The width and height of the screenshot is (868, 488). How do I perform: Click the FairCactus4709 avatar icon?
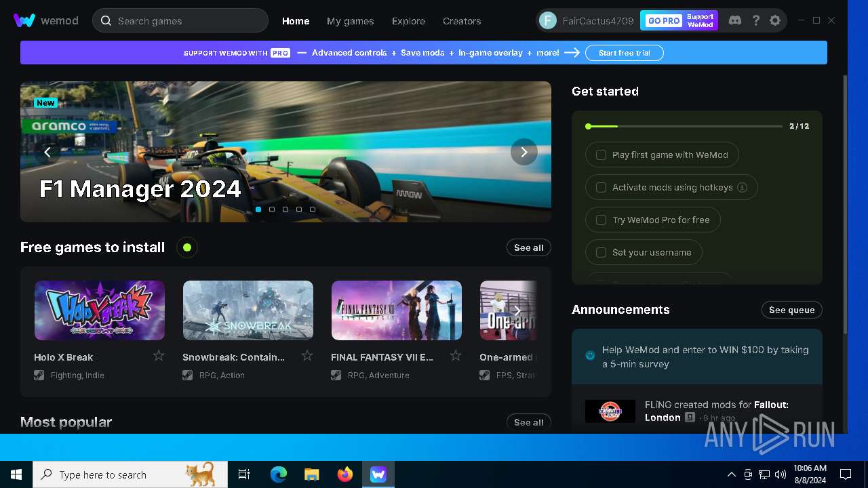coord(548,20)
